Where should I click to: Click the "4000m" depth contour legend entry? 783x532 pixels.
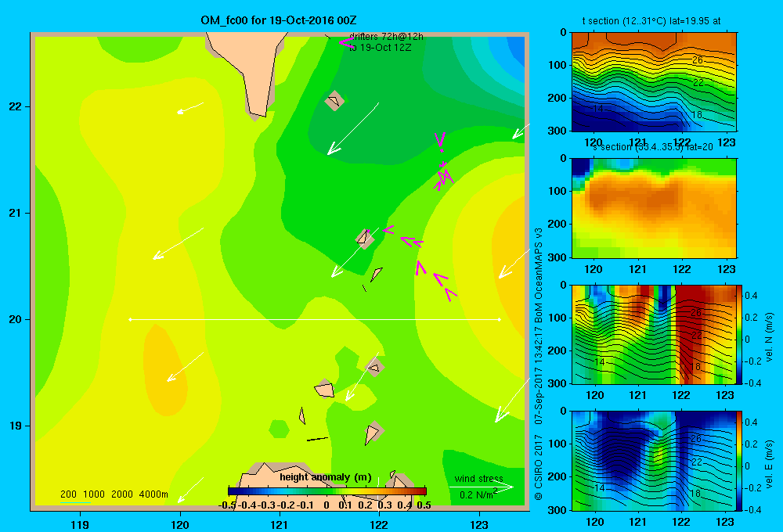[x=153, y=494]
